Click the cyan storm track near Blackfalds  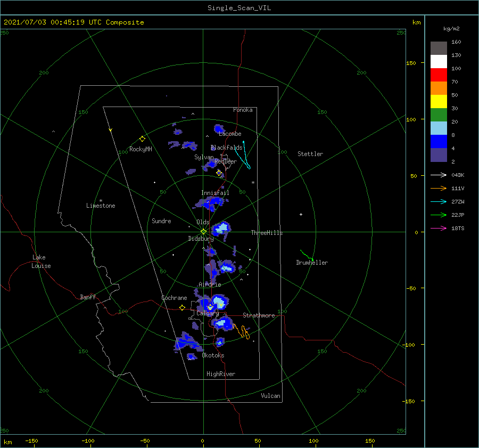pyautogui.click(x=243, y=154)
